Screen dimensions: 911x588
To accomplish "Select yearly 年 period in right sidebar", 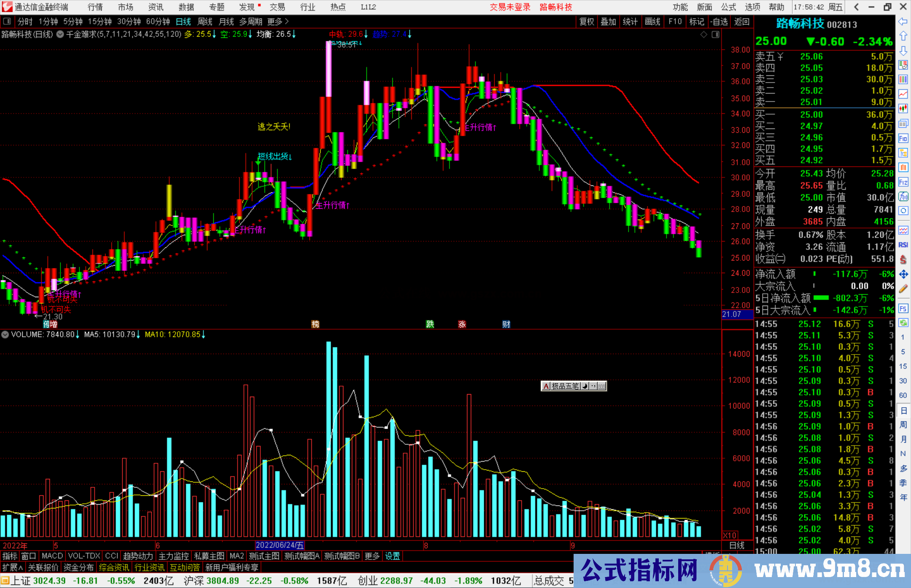I will point(903,498).
